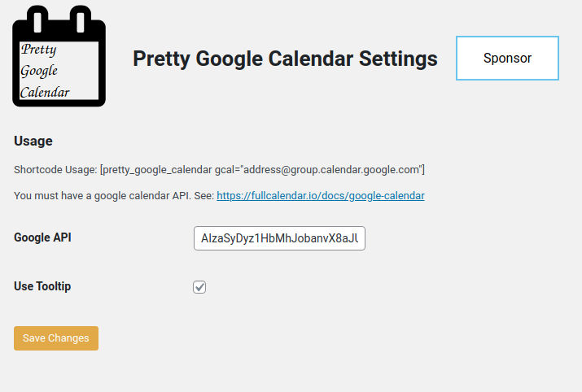Click the word "Pretty" inside the logo
This screenshot has width=582, height=392.
(x=38, y=50)
